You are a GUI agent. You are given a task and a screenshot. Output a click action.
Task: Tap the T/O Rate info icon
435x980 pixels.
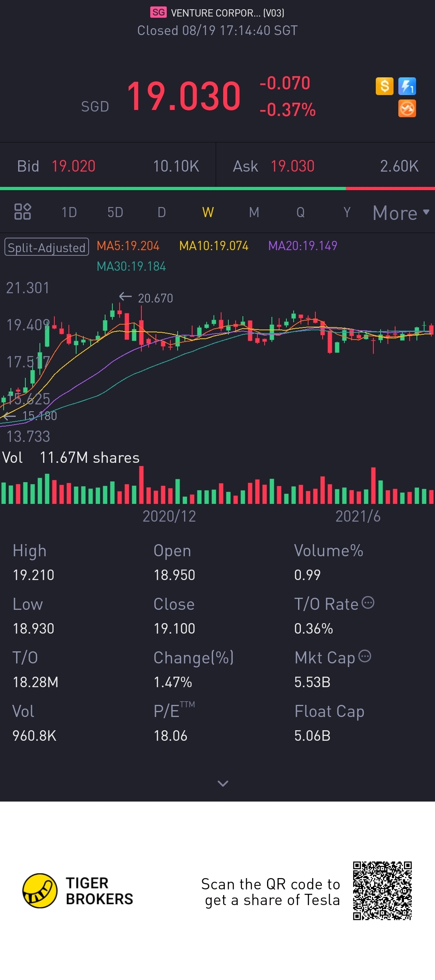[x=368, y=603]
